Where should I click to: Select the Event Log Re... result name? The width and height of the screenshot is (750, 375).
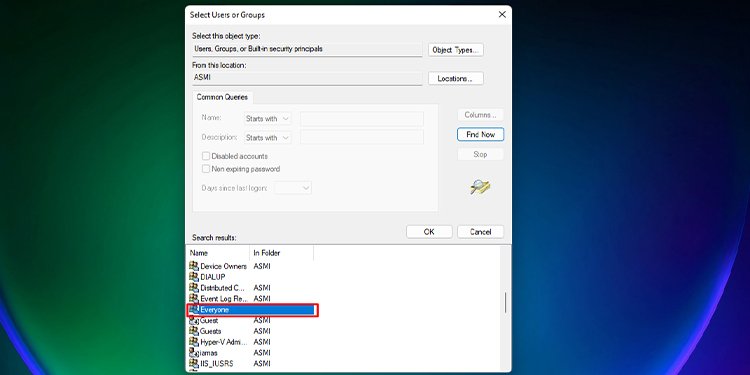(x=223, y=298)
